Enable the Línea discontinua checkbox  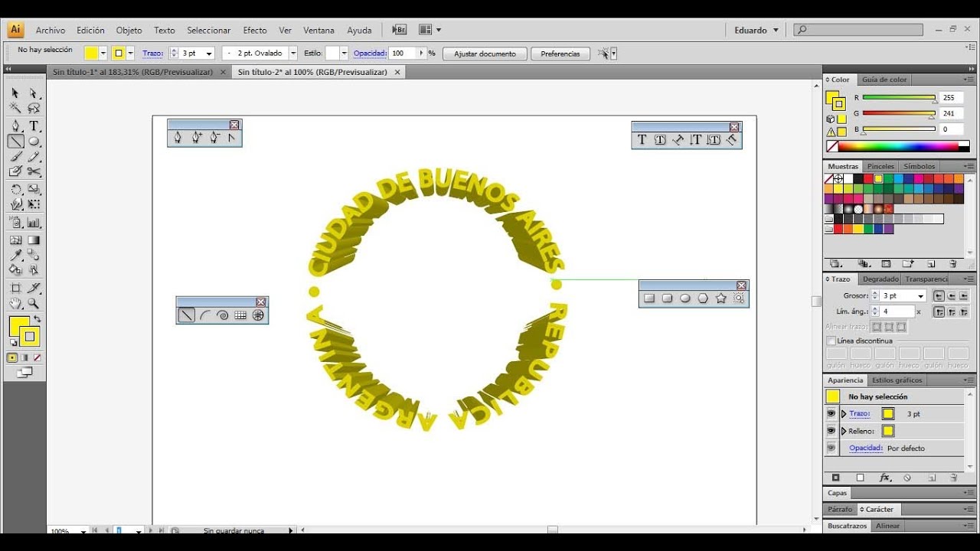tap(831, 341)
